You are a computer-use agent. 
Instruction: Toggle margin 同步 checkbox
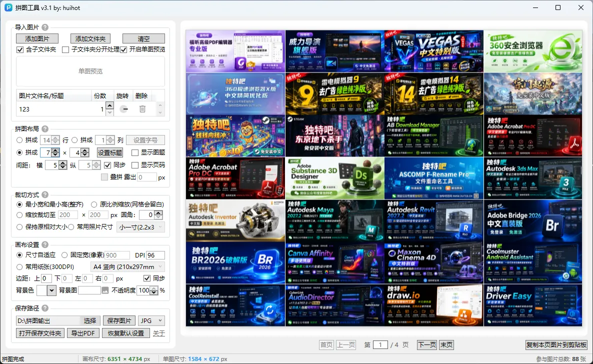click(x=147, y=278)
